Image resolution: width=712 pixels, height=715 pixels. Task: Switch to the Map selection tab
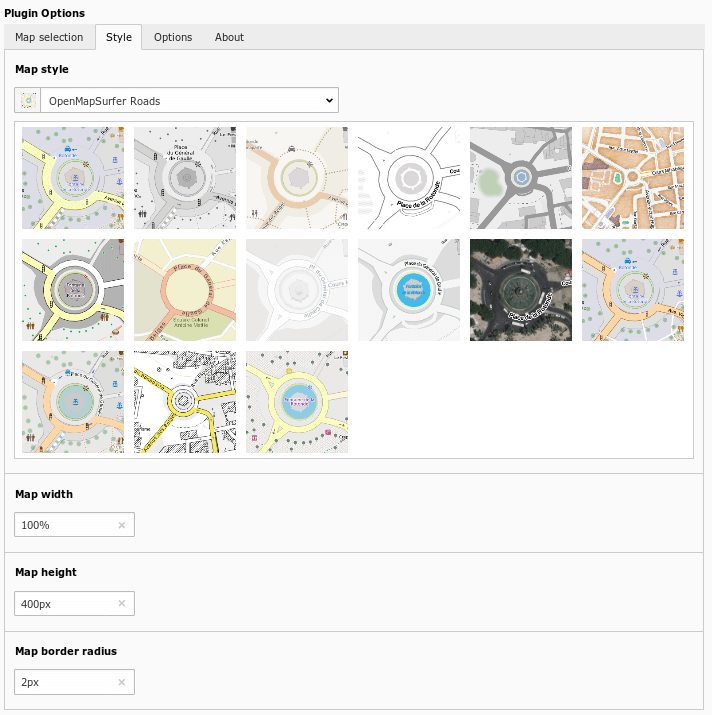point(49,37)
